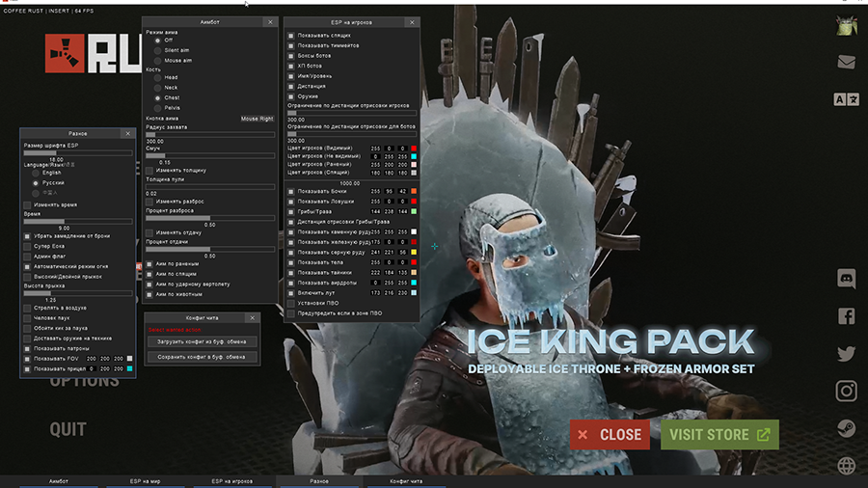The width and height of the screenshot is (868, 488).
Task: Click Сохранить конфиг в буф. обмена
Action: pos(203,357)
